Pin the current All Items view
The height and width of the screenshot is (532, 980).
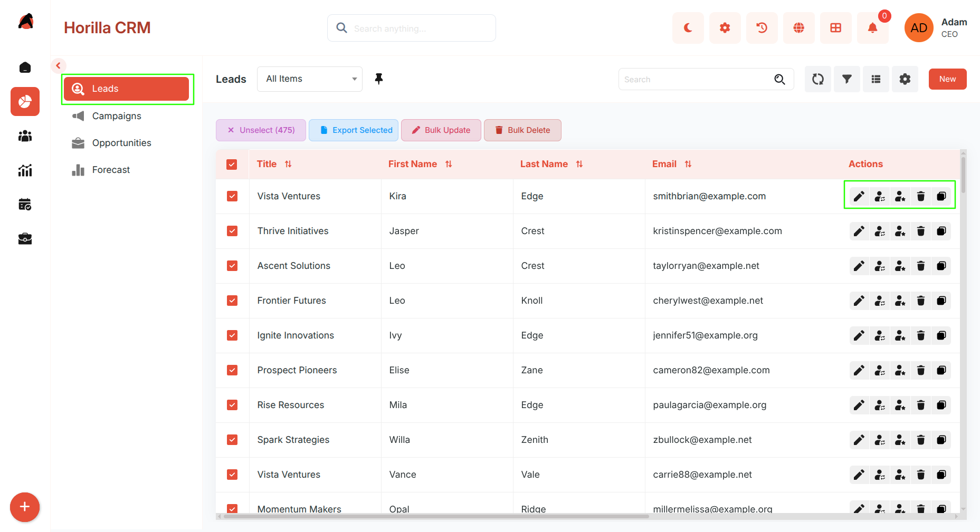pyautogui.click(x=378, y=79)
